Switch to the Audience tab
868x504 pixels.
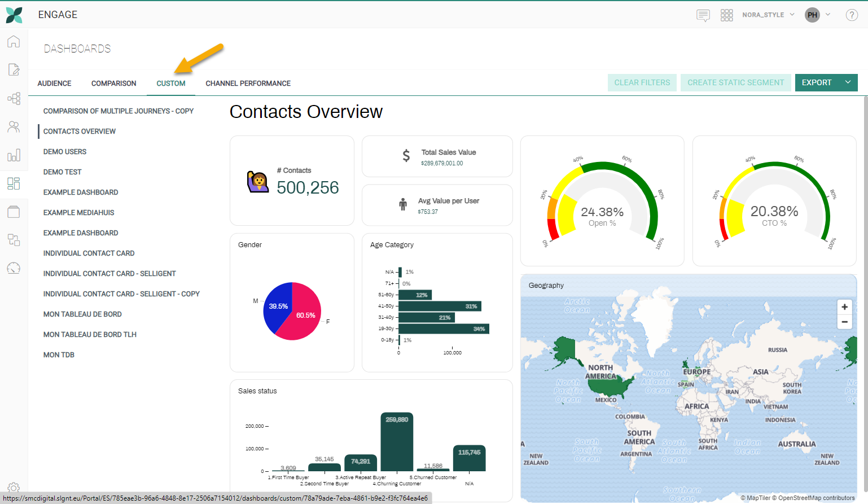54,84
